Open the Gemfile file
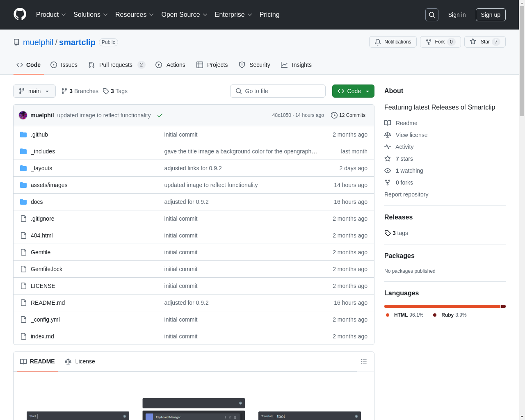The width and height of the screenshot is (525, 420). coord(41,252)
